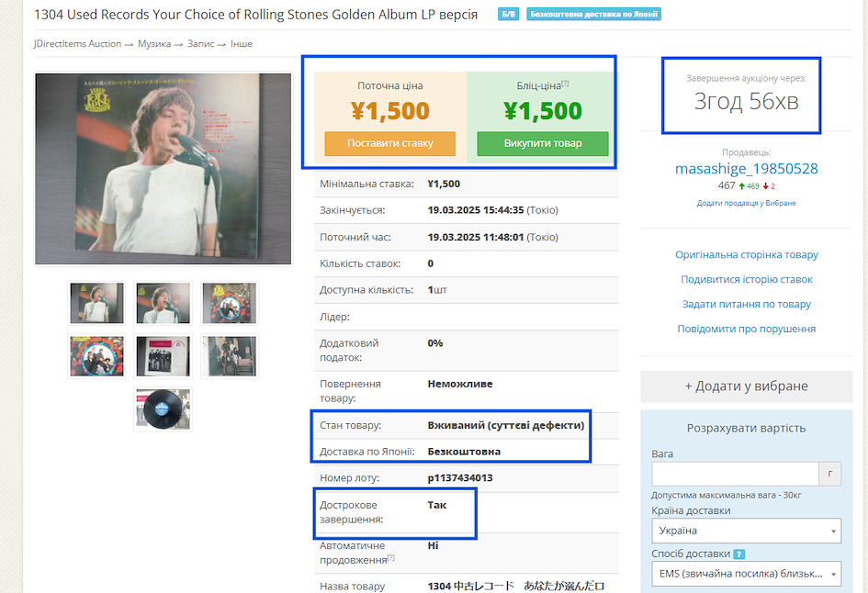The height and width of the screenshot is (593, 868).
Task: Go to Музика breadcrumb category
Action: (x=154, y=44)
